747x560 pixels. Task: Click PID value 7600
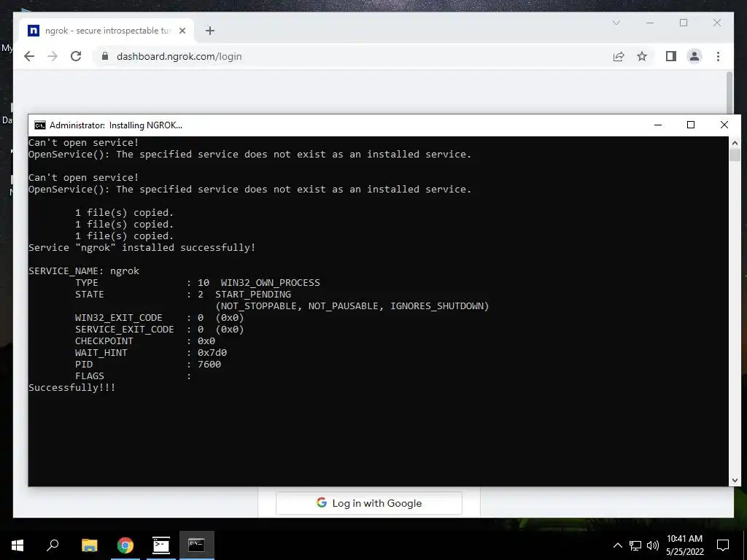tap(209, 365)
